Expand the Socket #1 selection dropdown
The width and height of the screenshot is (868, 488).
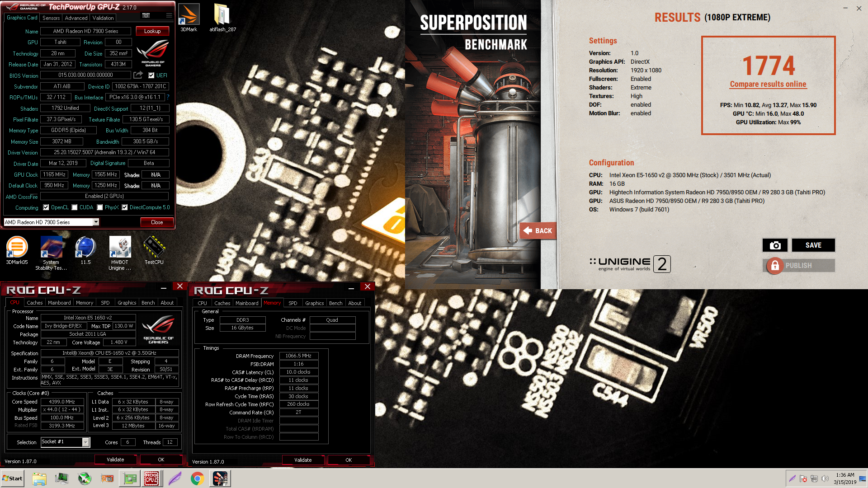pyautogui.click(x=85, y=442)
